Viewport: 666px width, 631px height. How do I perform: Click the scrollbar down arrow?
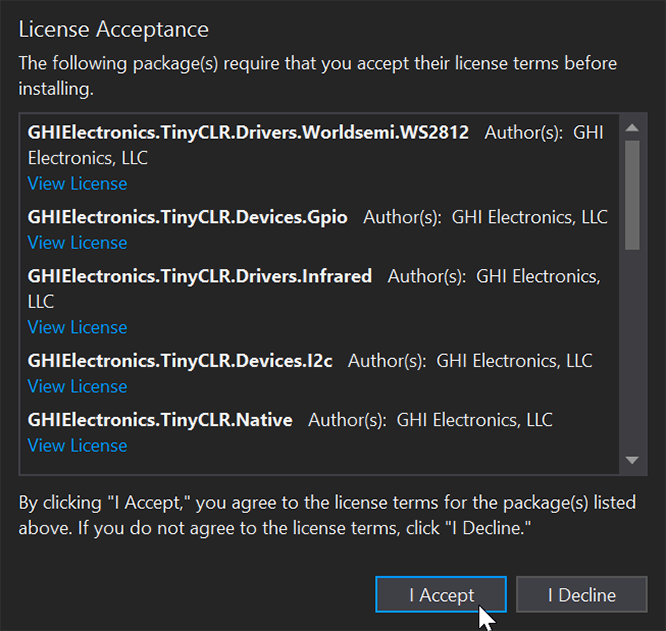pyautogui.click(x=632, y=460)
